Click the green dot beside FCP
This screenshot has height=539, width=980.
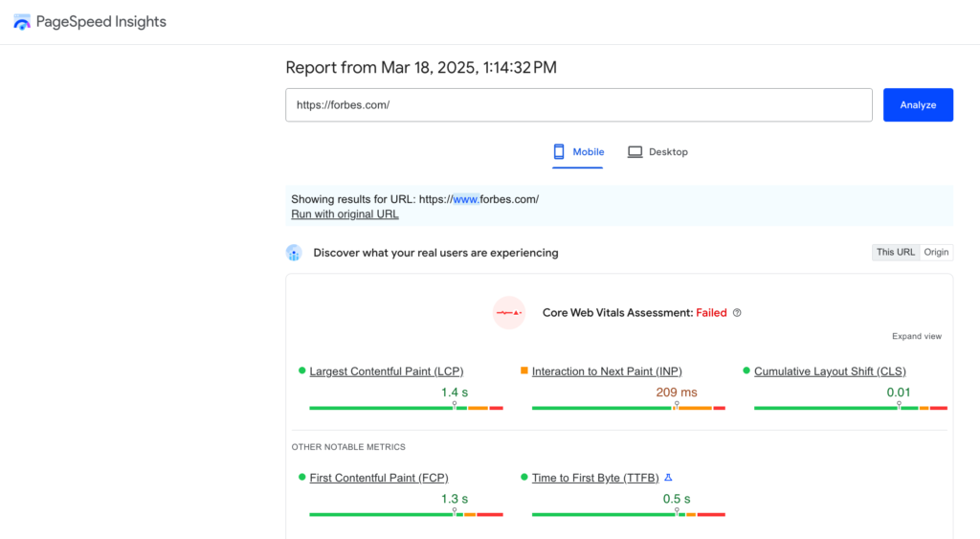301,477
